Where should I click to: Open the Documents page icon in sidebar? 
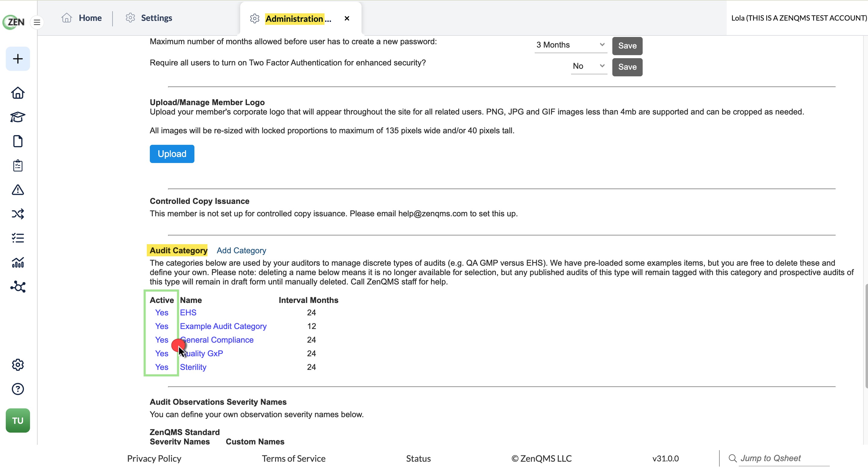point(18,141)
